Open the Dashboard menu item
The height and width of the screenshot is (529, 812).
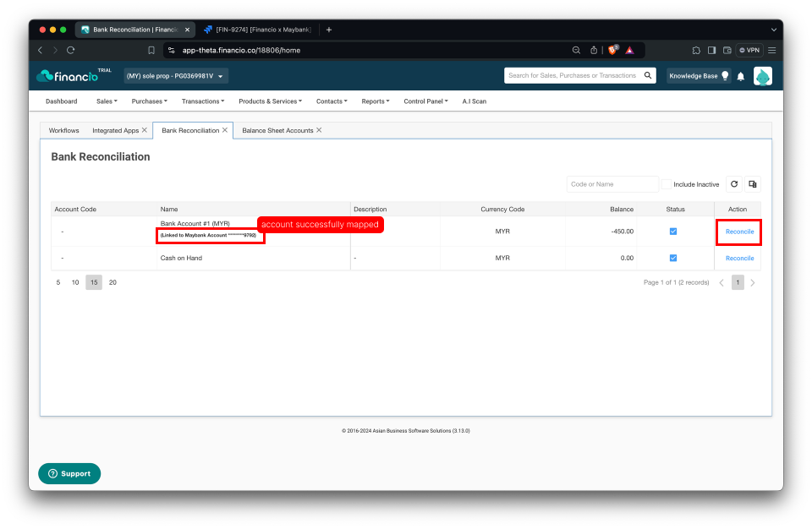tap(61, 101)
